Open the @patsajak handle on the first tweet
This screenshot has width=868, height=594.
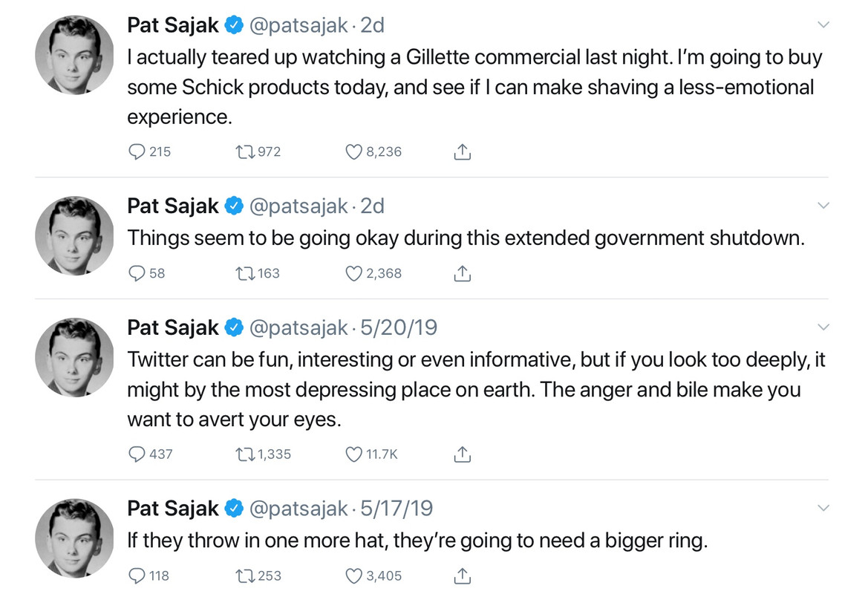tap(298, 25)
